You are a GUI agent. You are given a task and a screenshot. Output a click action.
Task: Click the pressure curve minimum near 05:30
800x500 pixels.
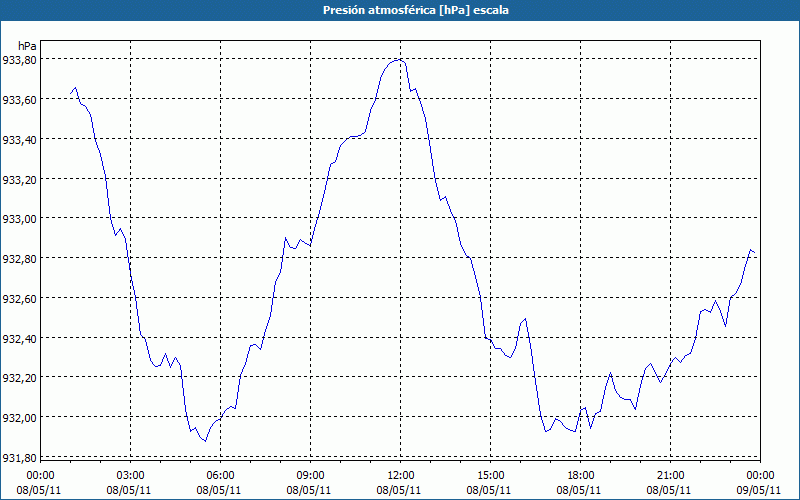coord(205,441)
